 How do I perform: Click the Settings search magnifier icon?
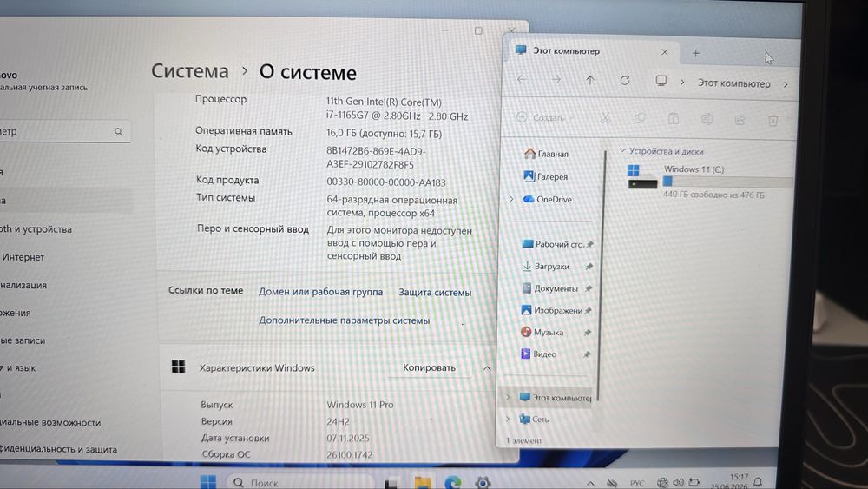click(118, 131)
